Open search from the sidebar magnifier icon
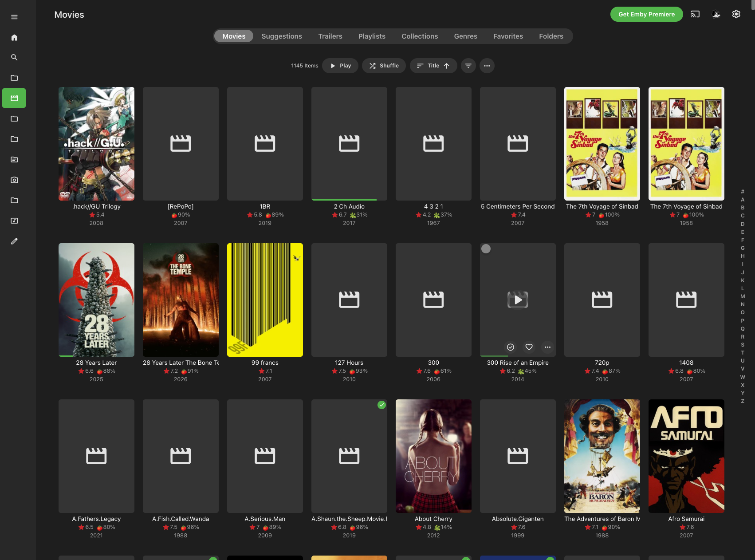 coord(14,57)
